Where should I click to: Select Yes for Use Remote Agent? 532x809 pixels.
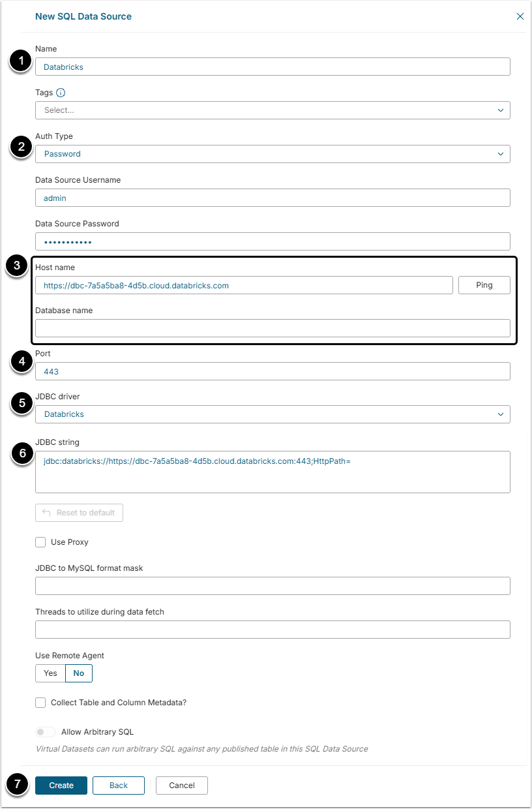[50, 673]
